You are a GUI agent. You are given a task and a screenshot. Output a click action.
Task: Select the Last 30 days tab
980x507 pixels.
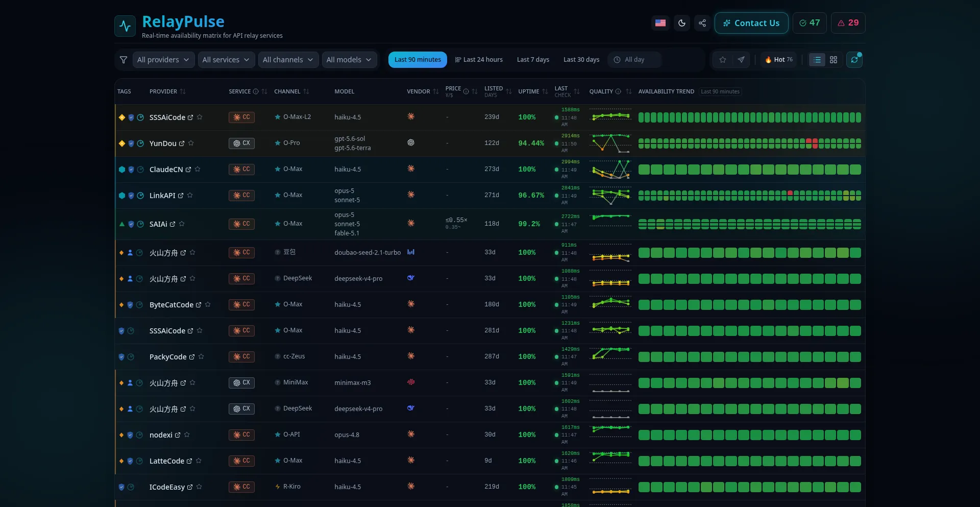tap(581, 60)
